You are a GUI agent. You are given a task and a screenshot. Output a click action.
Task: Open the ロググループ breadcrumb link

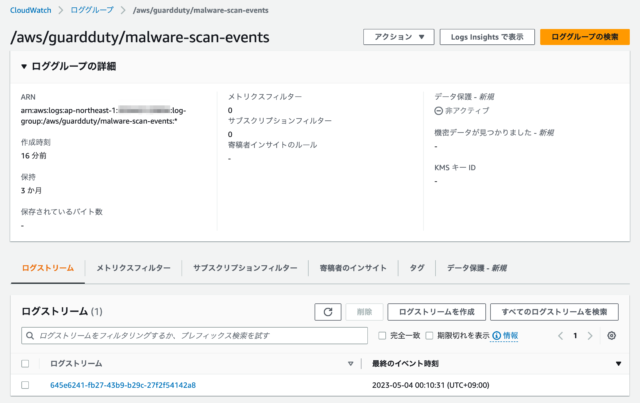click(x=92, y=10)
